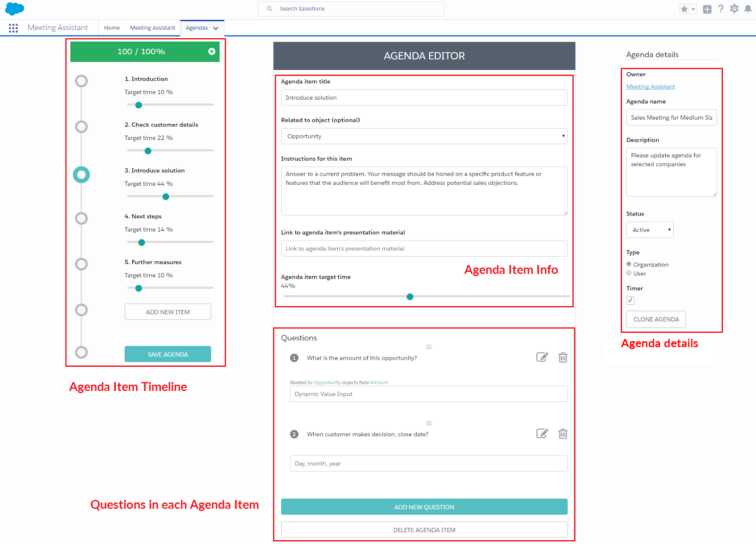Open the Amount field link under question 1

[379, 382]
